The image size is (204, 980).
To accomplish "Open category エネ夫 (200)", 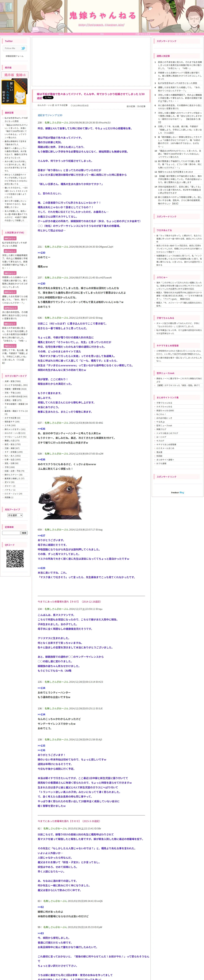I will [x=10, y=425].
